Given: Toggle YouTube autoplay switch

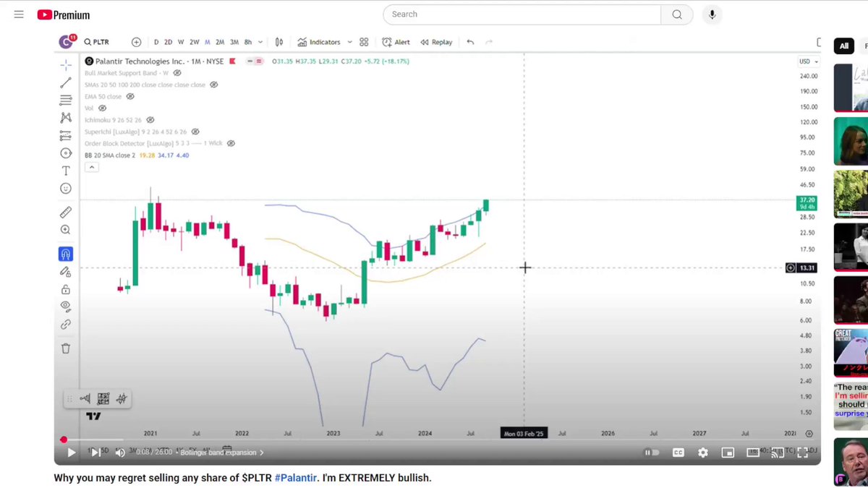Looking at the screenshot, I should point(652,453).
